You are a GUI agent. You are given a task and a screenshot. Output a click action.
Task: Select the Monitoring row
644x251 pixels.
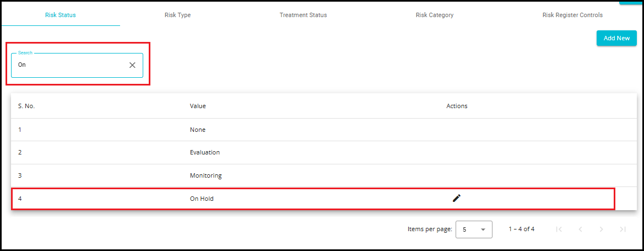205,175
